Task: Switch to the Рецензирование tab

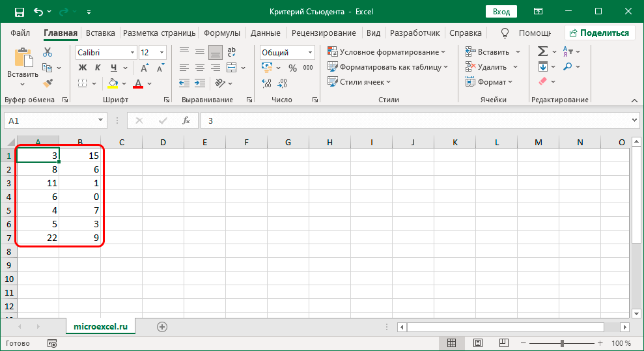Action: [324, 33]
